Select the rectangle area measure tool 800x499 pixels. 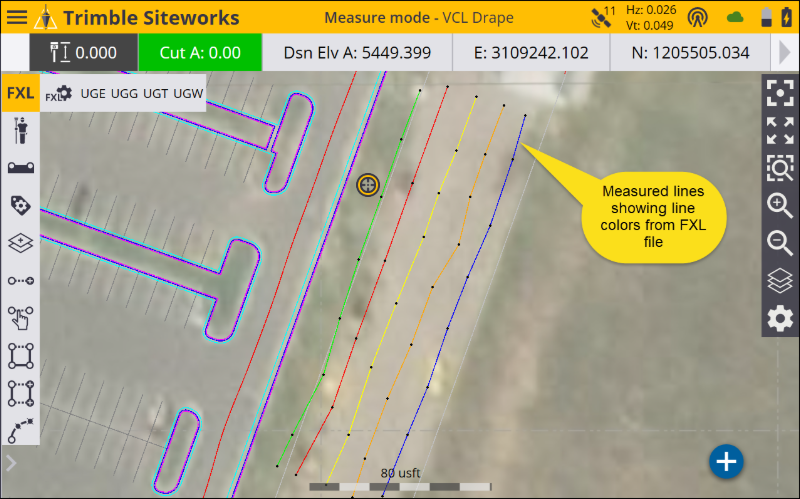[x=21, y=356]
